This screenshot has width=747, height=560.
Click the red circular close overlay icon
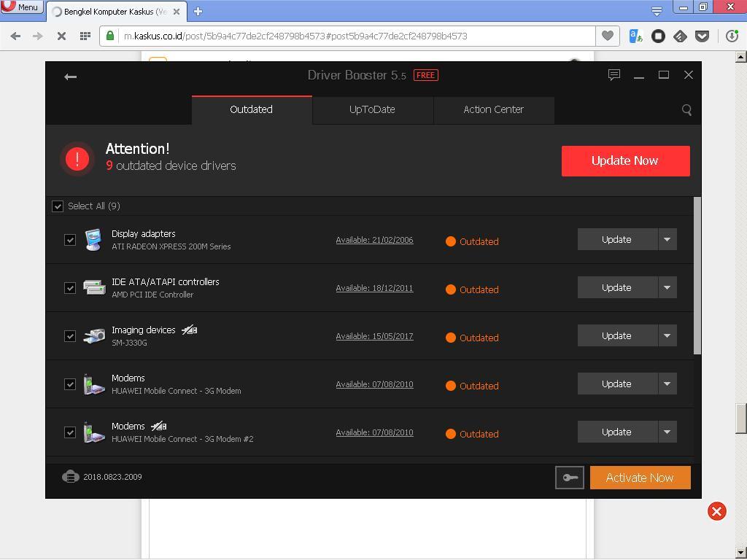pyautogui.click(x=717, y=511)
